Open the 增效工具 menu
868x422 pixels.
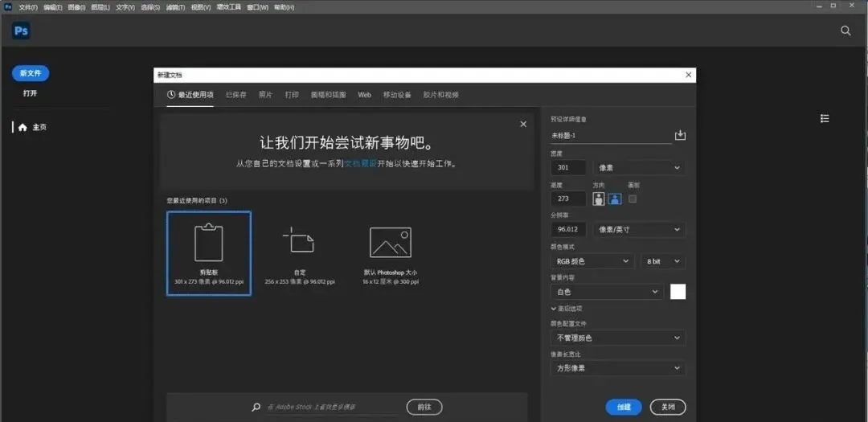[228, 7]
